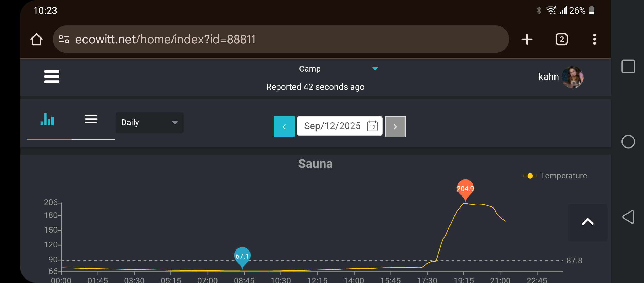Switch to the list view tab

(91, 119)
